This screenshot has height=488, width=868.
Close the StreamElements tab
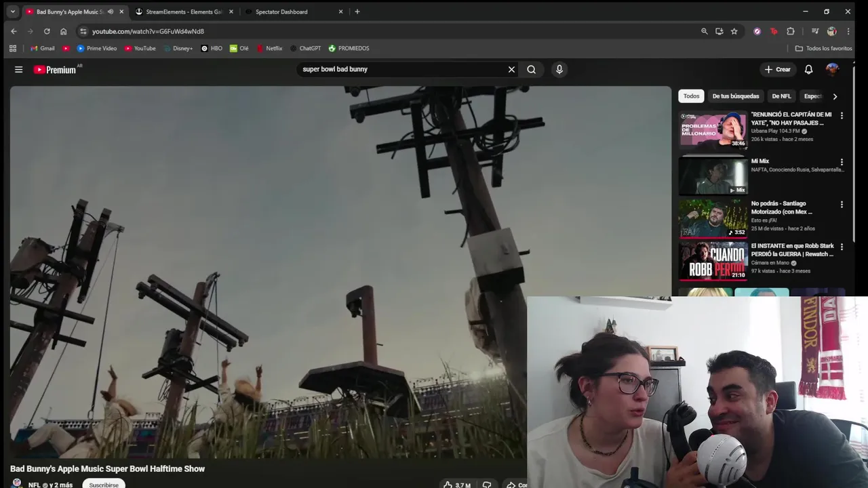tap(231, 12)
